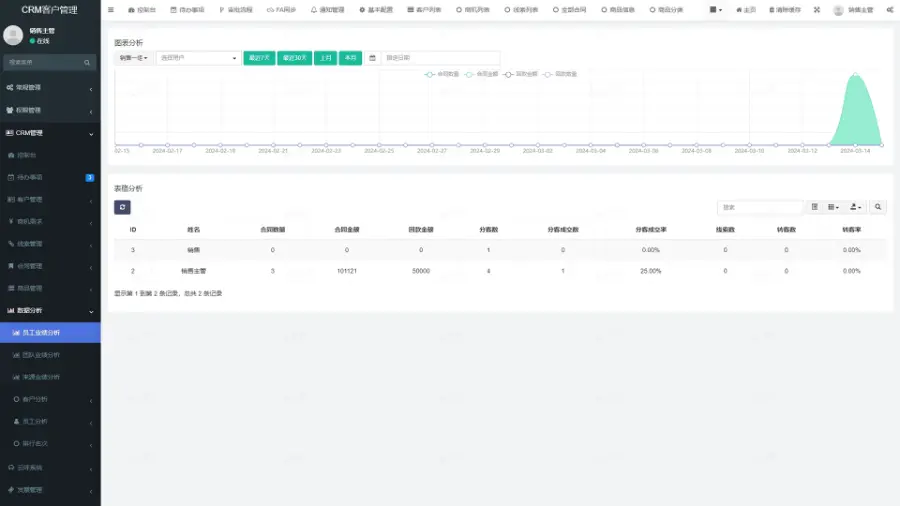Click the 最近30天 button
Image resolution: width=900 pixels, height=506 pixels.
tap(294, 58)
